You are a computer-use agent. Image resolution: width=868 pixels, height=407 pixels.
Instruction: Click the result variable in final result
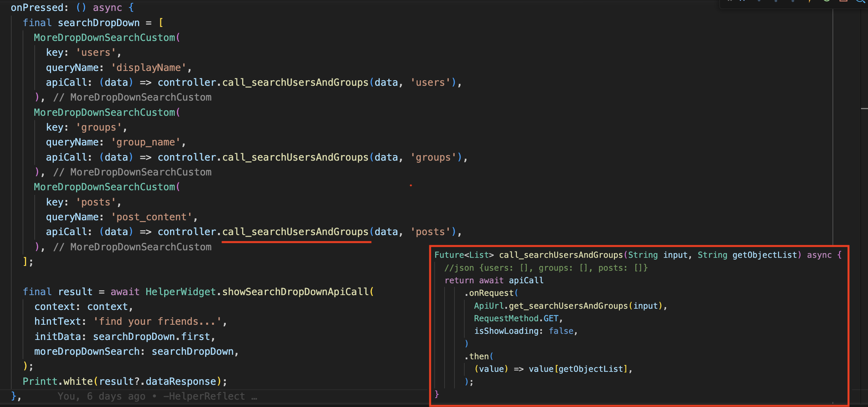pyautogui.click(x=75, y=292)
